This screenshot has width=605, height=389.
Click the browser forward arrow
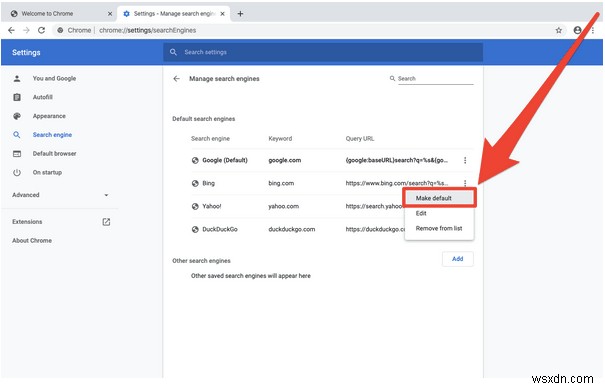click(x=26, y=30)
